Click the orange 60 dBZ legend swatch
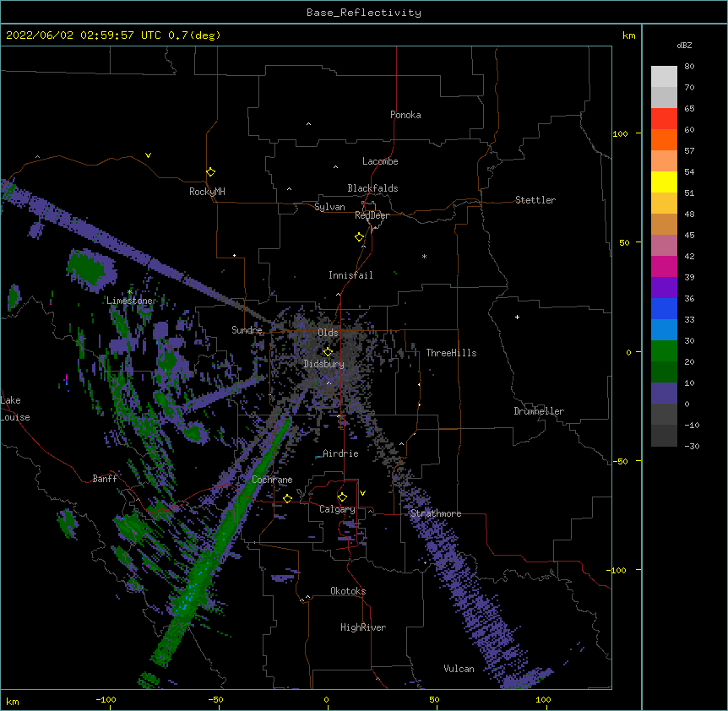Screen dimensions: 728x711 point(664,139)
